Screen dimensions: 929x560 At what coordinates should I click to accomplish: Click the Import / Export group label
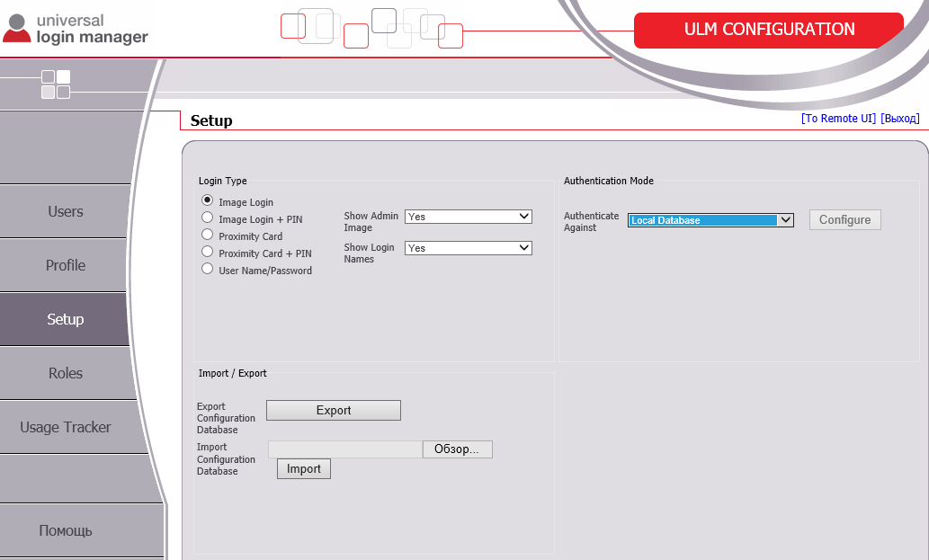[232, 373]
